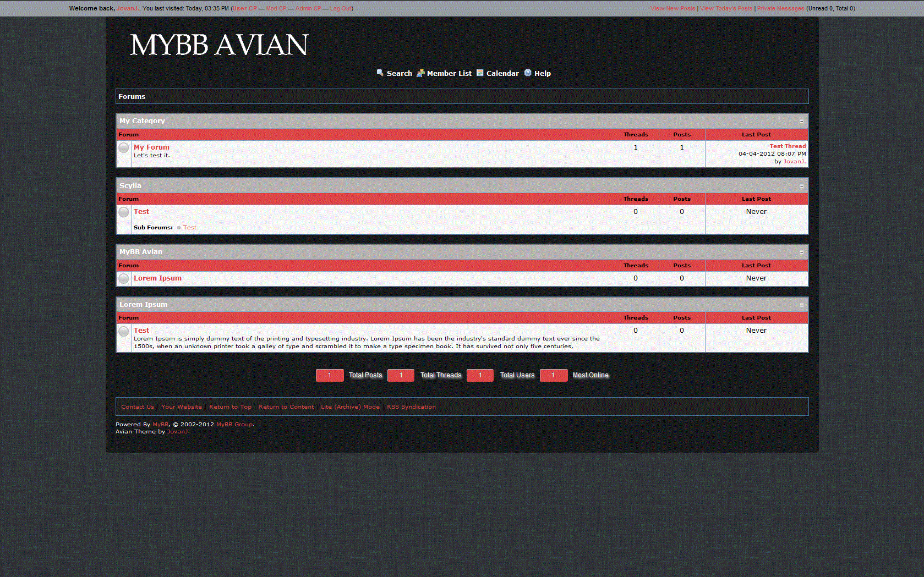Open the Lorem Ipsum category header link
Screen dimensions: 924x577
(x=143, y=305)
